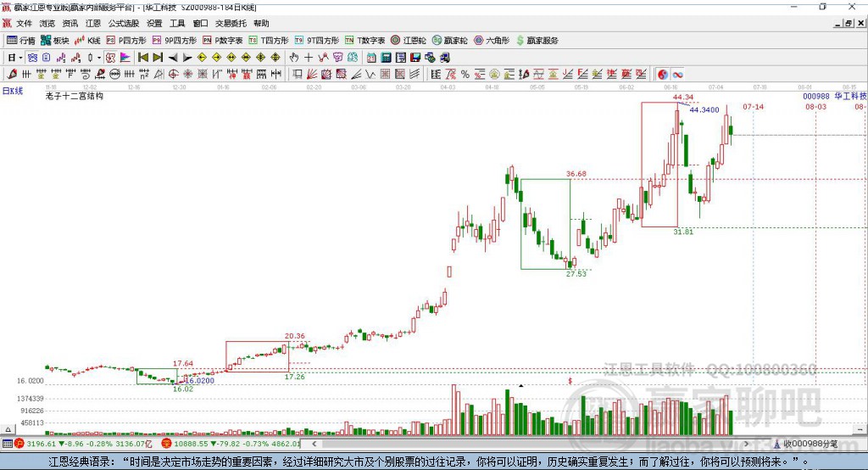Click the table grid icon in status bar

click(x=7, y=444)
